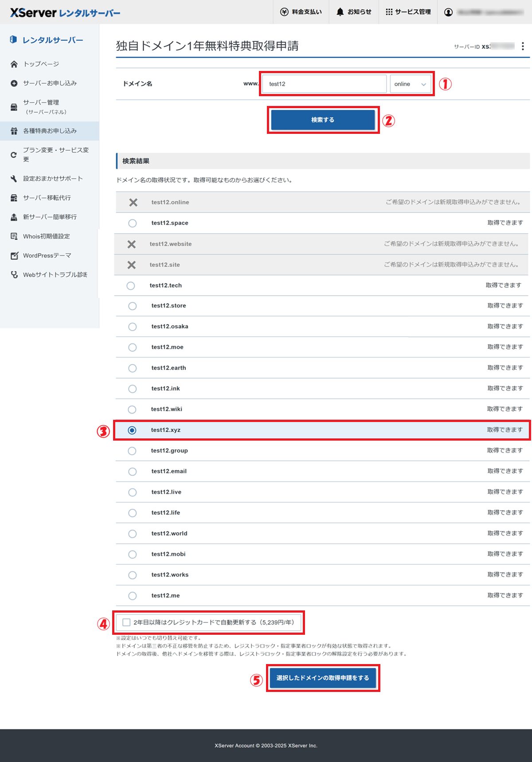Click the wrench icon for 設定おまかせサポート
Viewport: 532px width, 762px height.
point(14,179)
